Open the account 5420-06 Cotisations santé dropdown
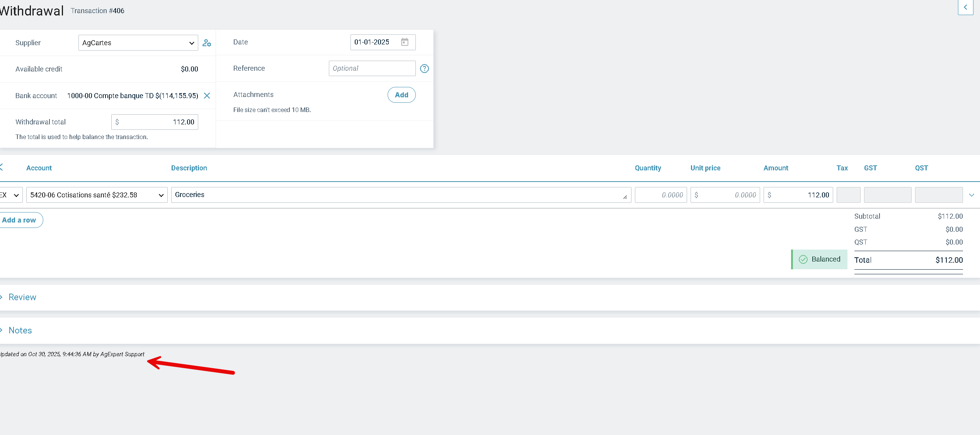The height and width of the screenshot is (435, 980). click(x=97, y=195)
